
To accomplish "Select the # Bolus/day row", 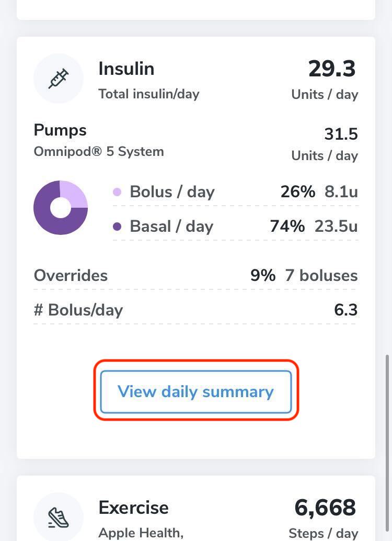I will (x=196, y=310).
